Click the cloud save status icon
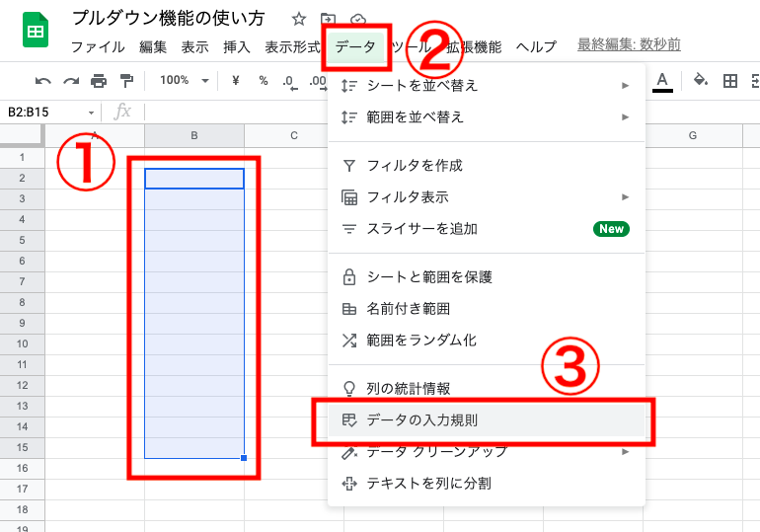Image resolution: width=760 pixels, height=532 pixels. pyautogui.click(x=357, y=19)
